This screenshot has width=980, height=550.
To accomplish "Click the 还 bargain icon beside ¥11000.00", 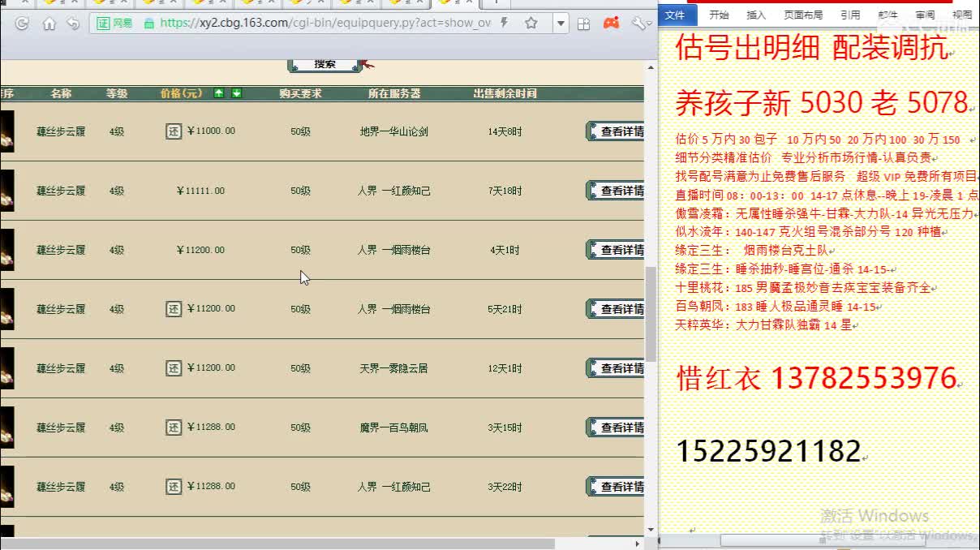I will click(x=174, y=131).
